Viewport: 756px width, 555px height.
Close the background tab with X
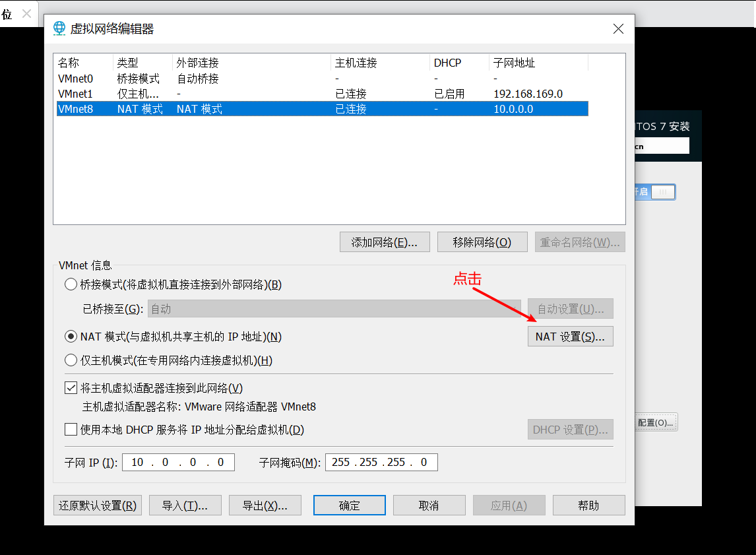(26, 13)
